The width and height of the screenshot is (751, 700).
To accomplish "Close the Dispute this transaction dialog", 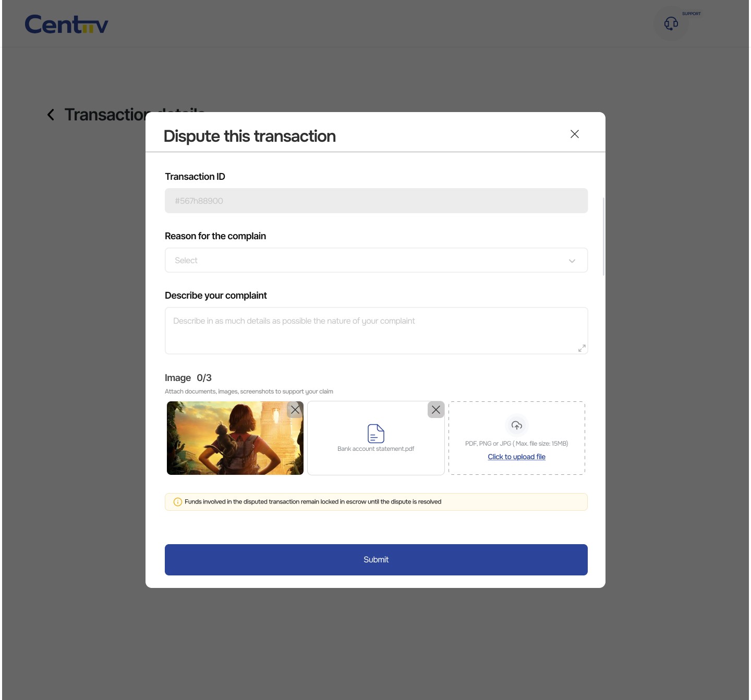I will 575,134.
